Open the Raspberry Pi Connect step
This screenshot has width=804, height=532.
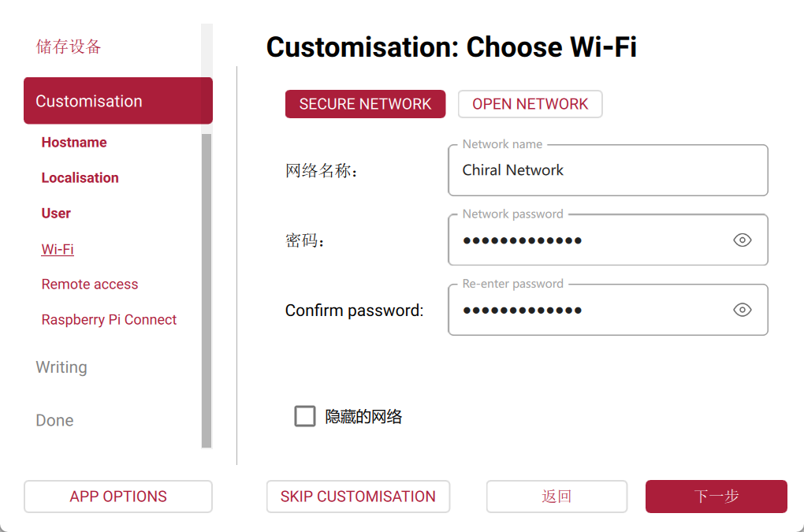(109, 320)
